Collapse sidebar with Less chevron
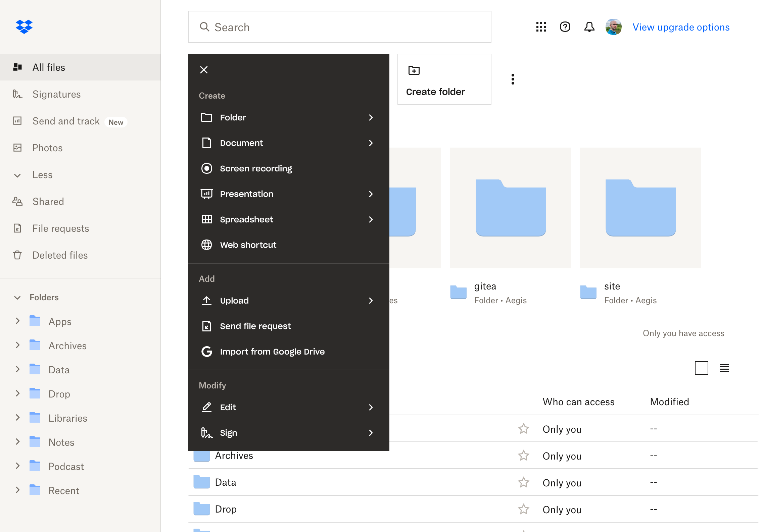 tap(17, 175)
